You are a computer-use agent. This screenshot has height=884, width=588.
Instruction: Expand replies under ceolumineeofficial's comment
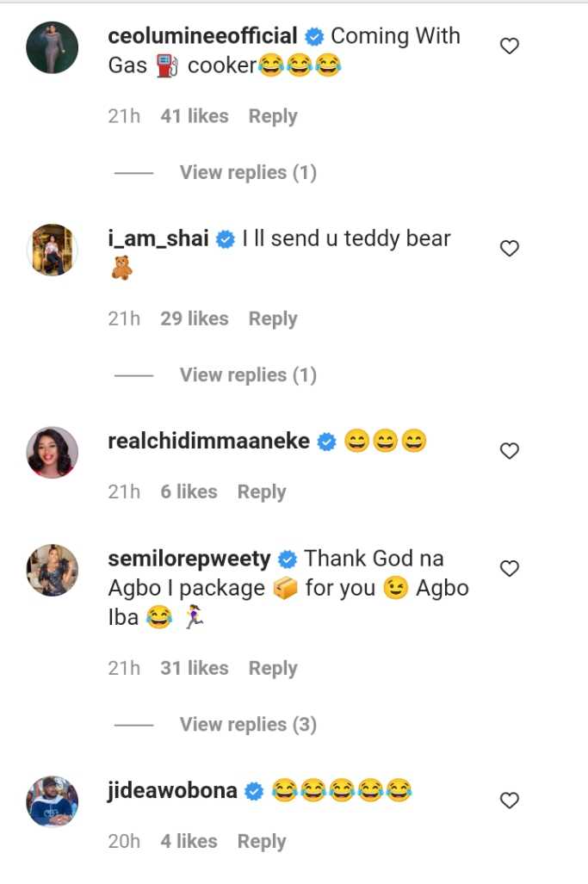(x=248, y=172)
